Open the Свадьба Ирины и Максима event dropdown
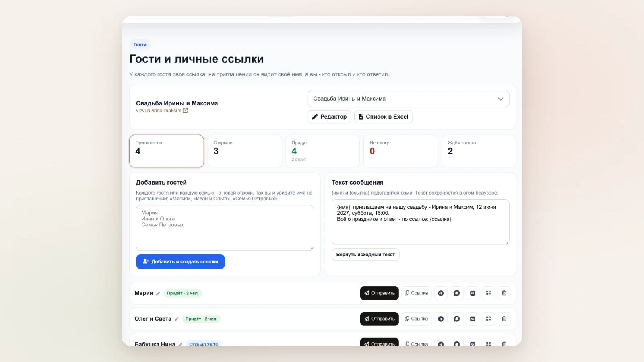Viewport: 644px width, 362px height. click(x=408, y=99)
